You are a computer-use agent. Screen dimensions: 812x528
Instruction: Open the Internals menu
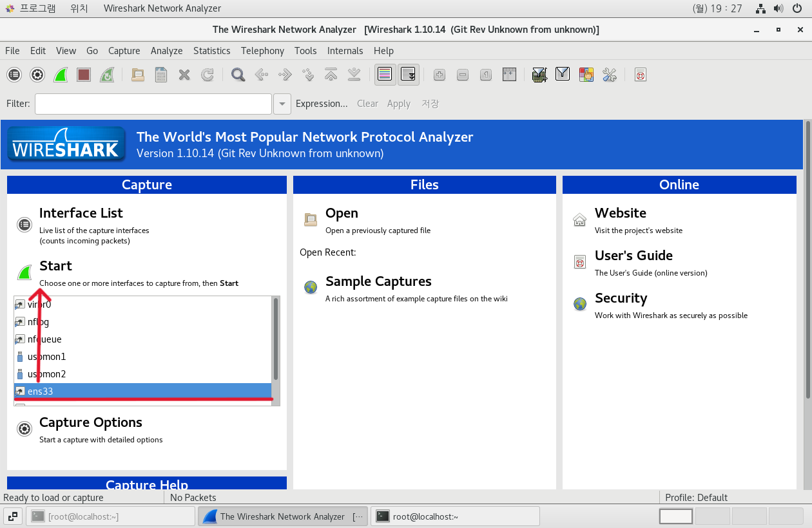[345, 50]
